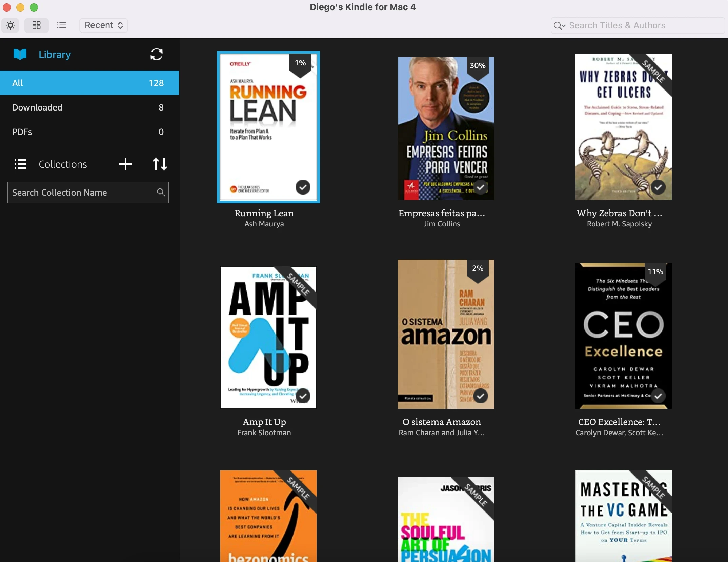Screen dimensions: 728x562
Task: Switch to grid view
Action: [x=36, y=25]
